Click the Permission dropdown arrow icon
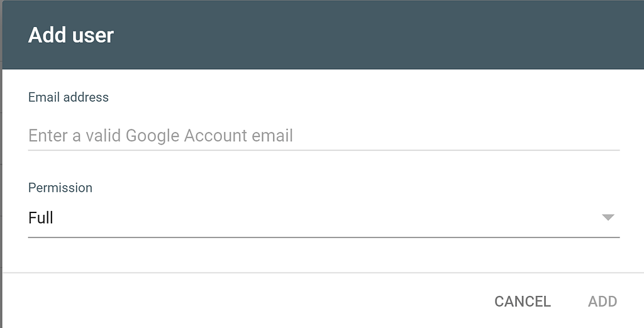 607,217
